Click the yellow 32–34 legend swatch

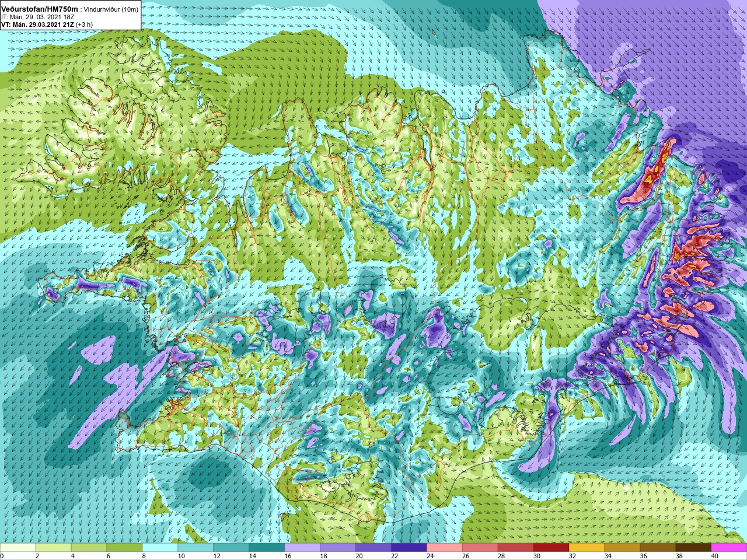click(587, 547)
